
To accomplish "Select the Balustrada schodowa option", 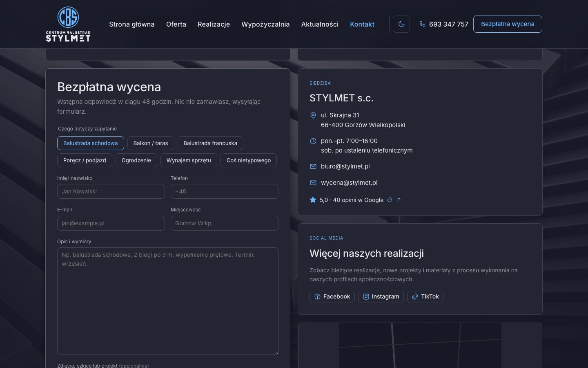I will pos(91,143).
